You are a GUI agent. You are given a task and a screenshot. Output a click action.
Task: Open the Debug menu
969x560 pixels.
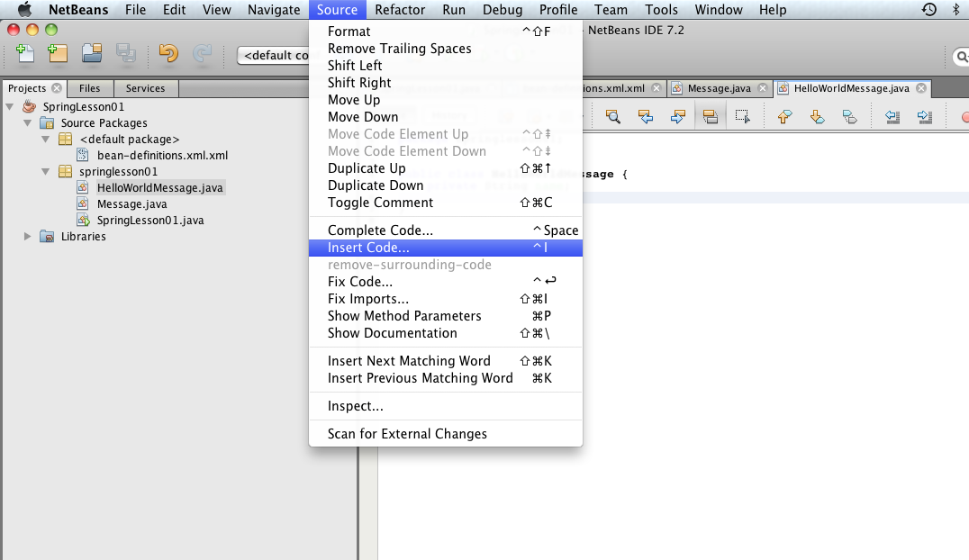click(x=503, y=9)
